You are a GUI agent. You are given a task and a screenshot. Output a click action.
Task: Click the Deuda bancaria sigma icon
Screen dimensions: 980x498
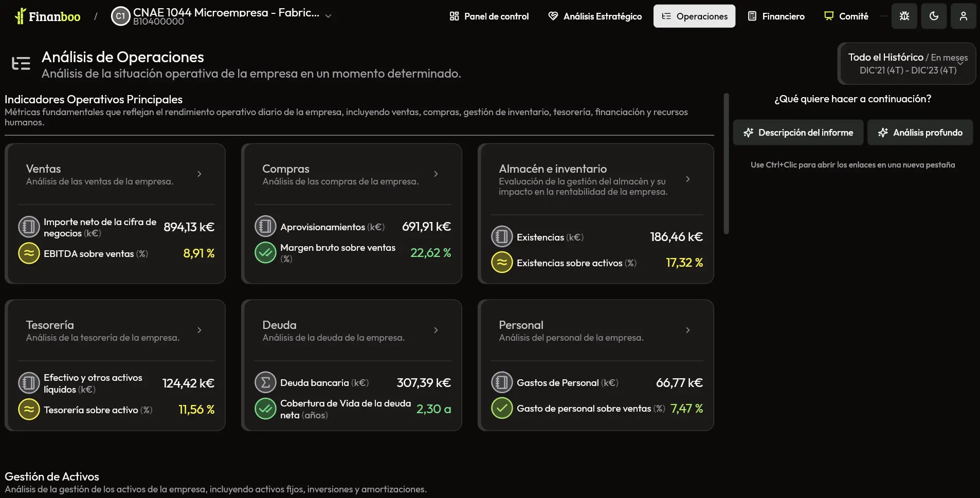point(265,383)
